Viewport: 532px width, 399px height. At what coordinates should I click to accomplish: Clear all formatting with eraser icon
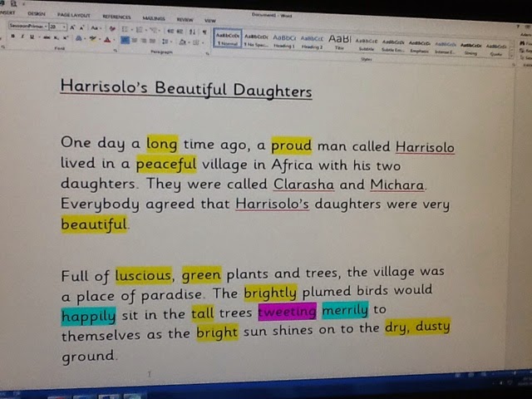pyautogui.click(x=112, y=29)
